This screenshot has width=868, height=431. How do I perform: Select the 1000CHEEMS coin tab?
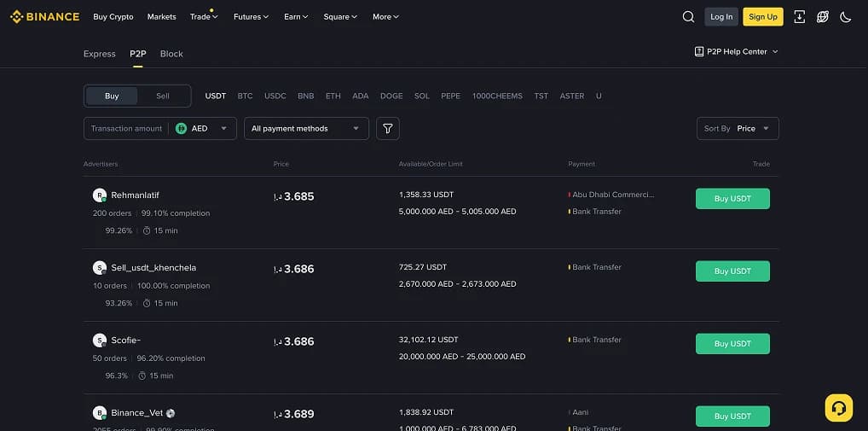point(497,96)
